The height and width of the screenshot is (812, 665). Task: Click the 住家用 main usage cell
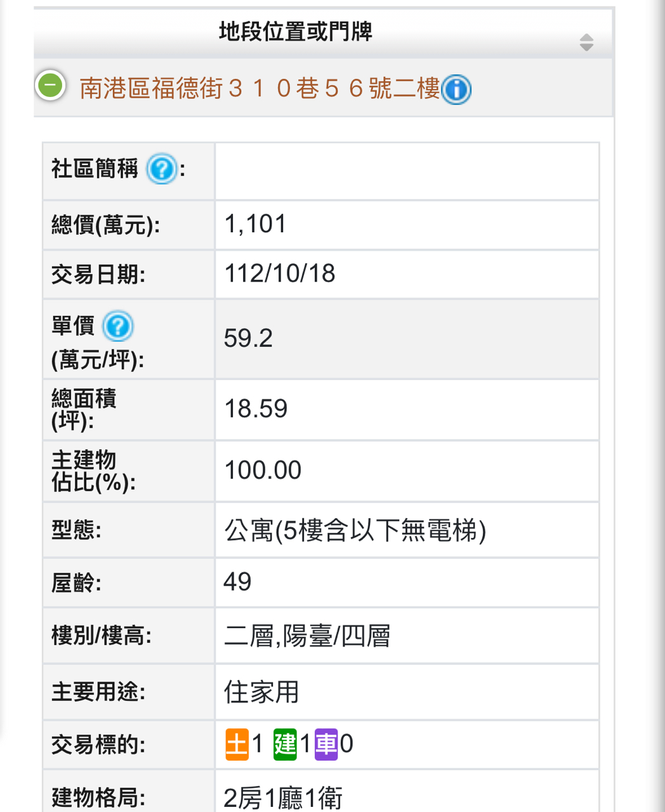[x=261, y=691]
